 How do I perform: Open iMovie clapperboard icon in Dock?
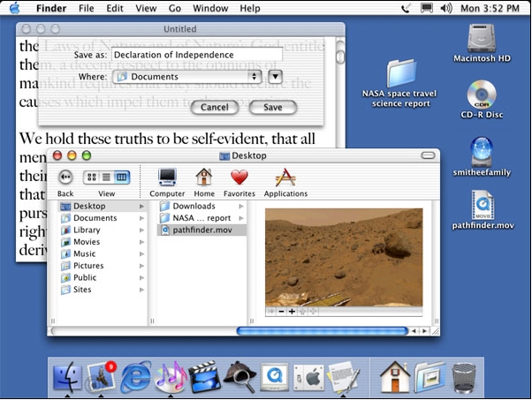pyautogui.click(x=205, y=377)
